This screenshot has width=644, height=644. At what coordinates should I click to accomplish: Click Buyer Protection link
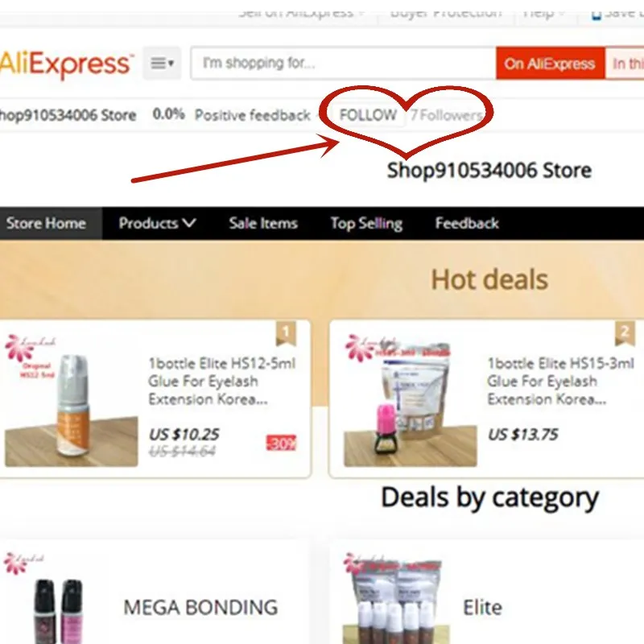pyautogui.click(x=446, y=13)
